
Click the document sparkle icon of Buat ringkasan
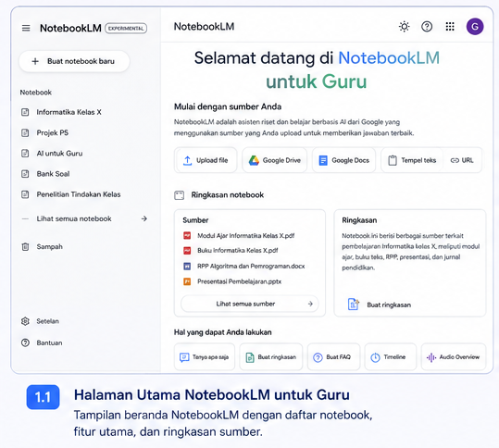354,305
